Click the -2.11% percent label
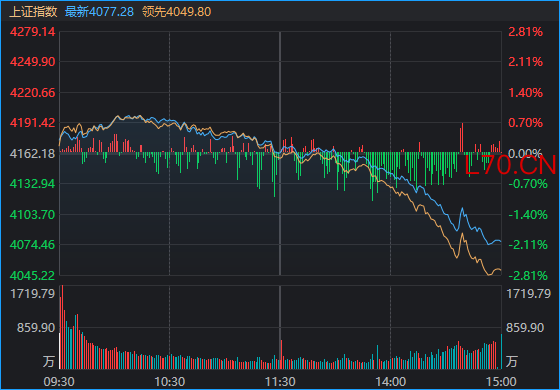 click(x=528, y=245)
